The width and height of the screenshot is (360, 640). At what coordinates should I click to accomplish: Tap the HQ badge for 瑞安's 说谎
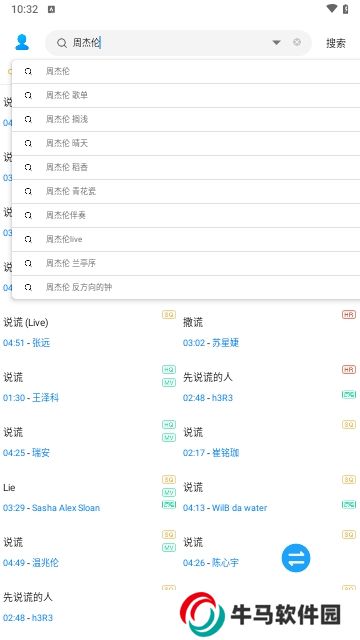[x=169, y=424]
